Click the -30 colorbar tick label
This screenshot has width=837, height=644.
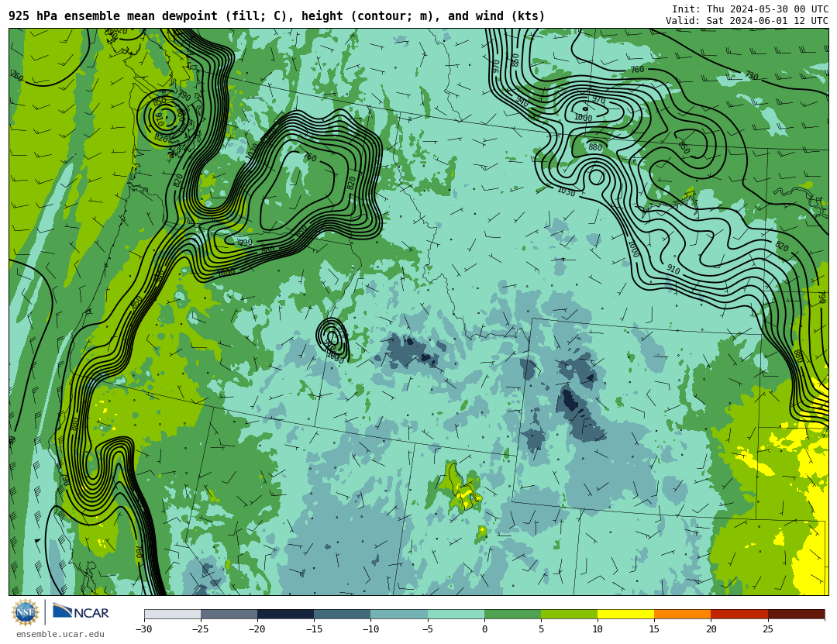point(143,629)
